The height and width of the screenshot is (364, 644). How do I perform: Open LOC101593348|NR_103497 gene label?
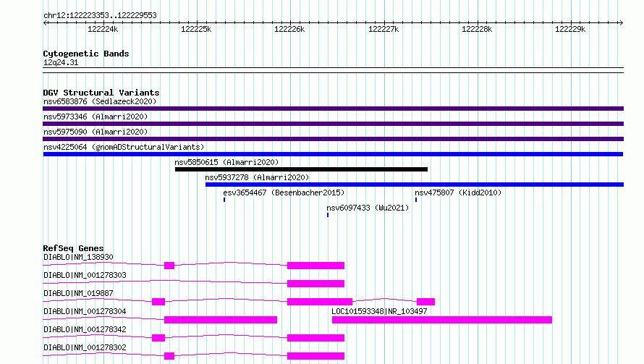379,311
